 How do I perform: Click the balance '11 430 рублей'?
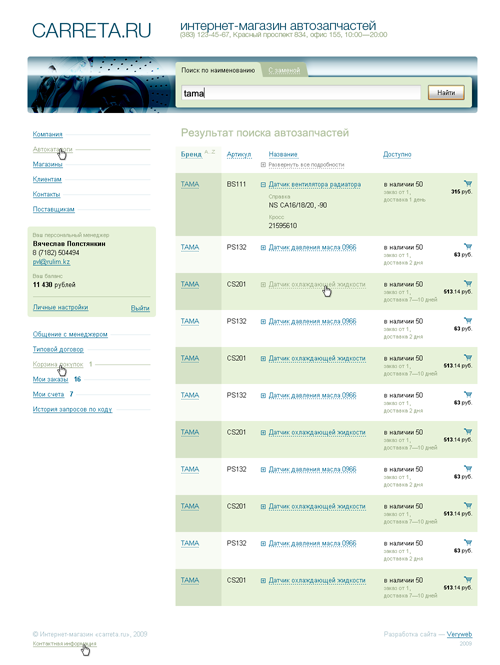click(x=54, y=285)
